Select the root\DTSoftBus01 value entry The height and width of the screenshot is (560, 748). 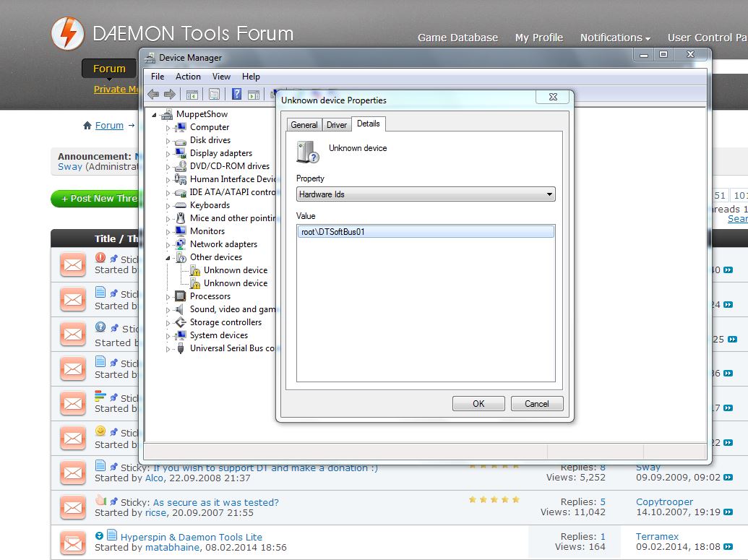click(425, 232)
